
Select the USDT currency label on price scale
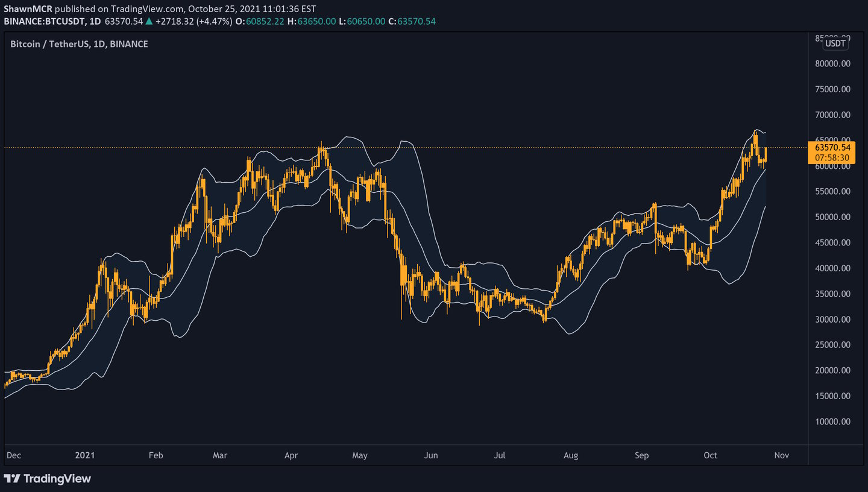point(834,43)
